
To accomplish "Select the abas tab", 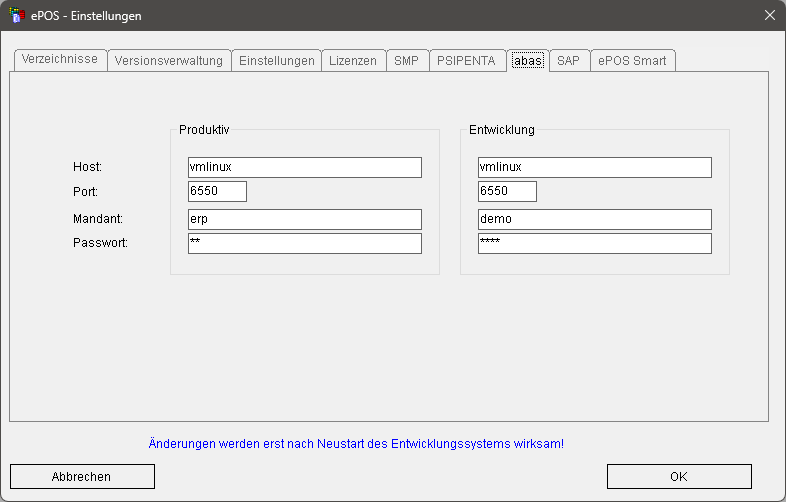I will click(x=528, y=61).
